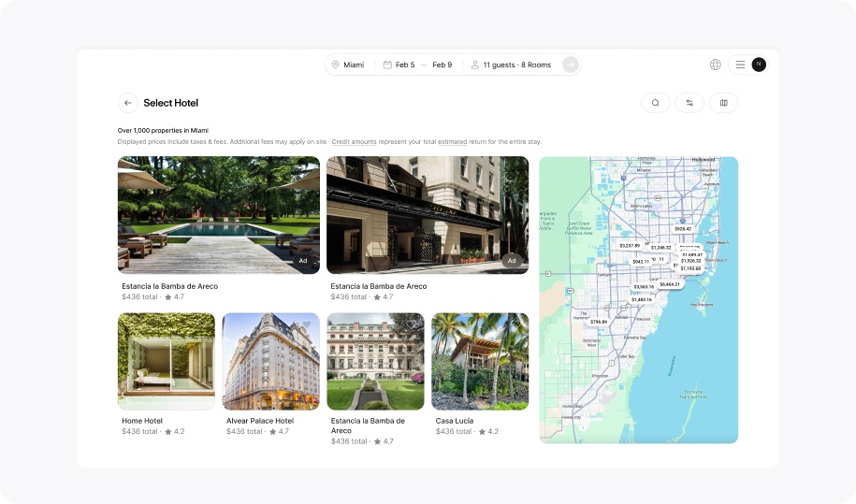This screenshot has width=856, height=504.
Task: Open the Alvear Palace Hotel photo
Action: (x=270, y=361)
